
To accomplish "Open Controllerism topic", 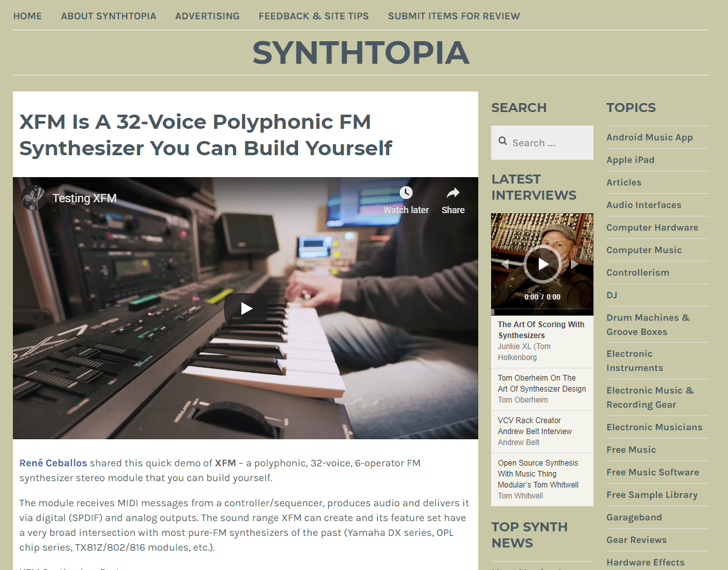I will [638, 272].
